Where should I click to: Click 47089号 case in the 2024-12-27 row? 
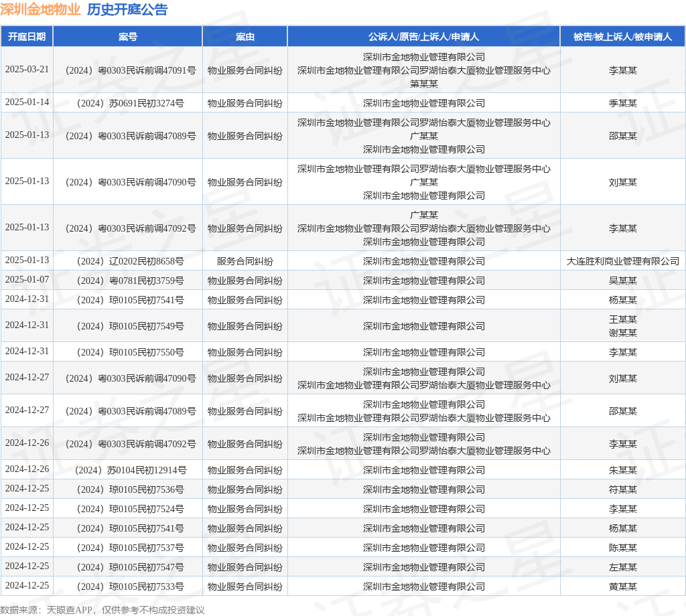tap(131, 411)
